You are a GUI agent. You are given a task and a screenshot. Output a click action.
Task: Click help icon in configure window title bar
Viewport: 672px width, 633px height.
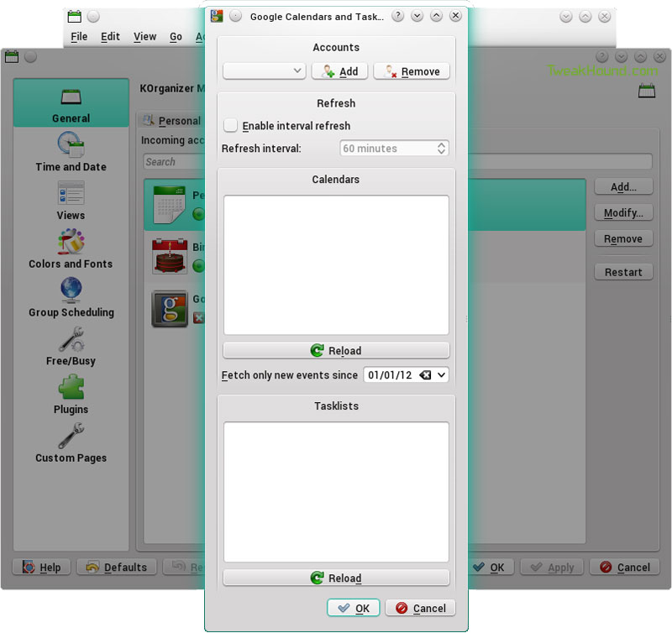point(601,56)
